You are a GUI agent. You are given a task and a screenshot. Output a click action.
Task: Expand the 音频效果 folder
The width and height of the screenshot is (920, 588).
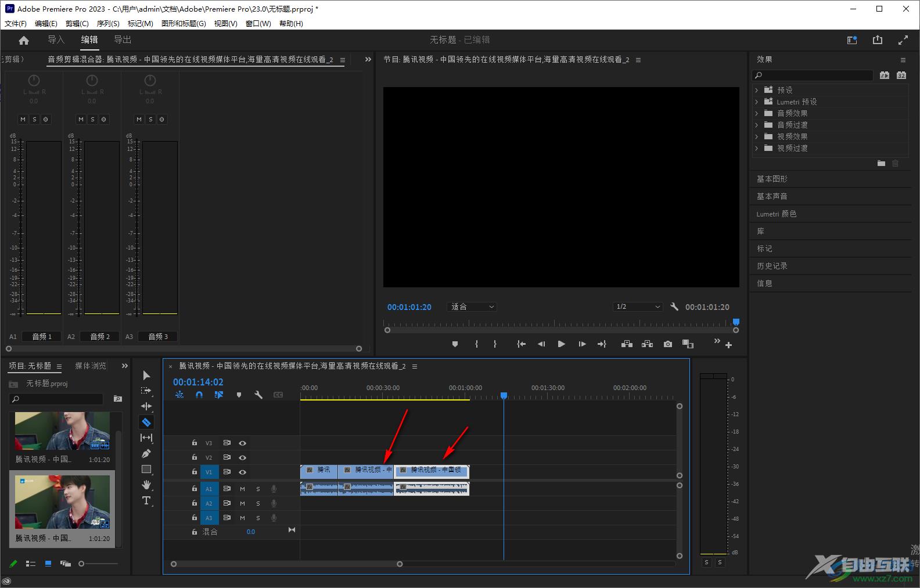(x=756, y=113)
